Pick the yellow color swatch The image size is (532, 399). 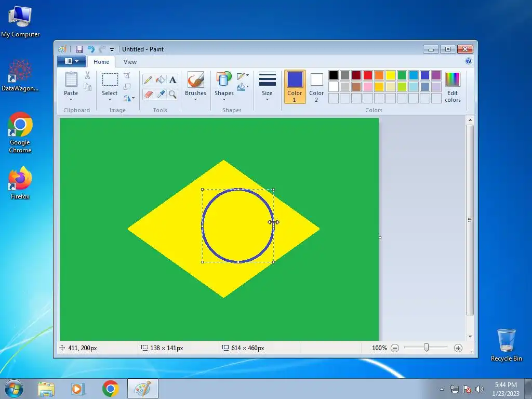point(391,75)
